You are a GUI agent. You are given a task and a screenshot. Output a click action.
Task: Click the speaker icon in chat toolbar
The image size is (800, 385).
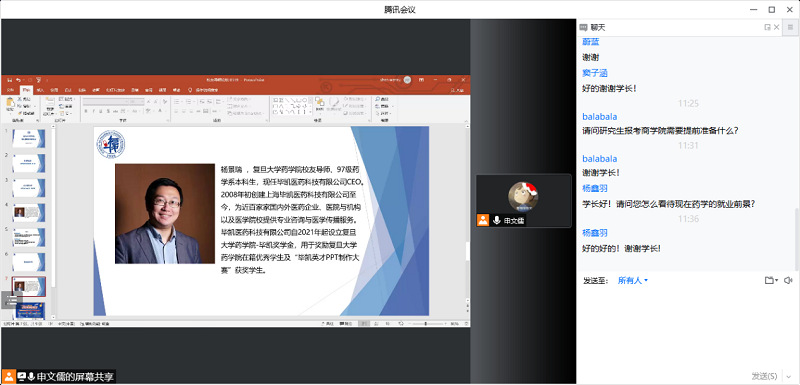788,280
